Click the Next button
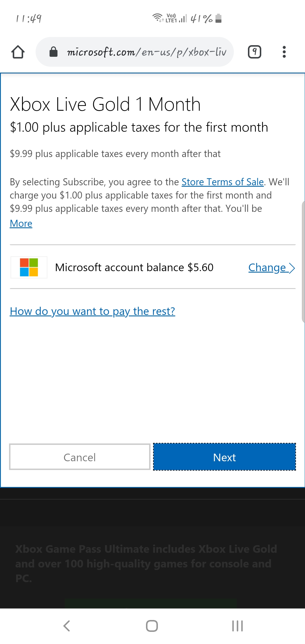Screen dimensions: 305x644 coord(225,457)
